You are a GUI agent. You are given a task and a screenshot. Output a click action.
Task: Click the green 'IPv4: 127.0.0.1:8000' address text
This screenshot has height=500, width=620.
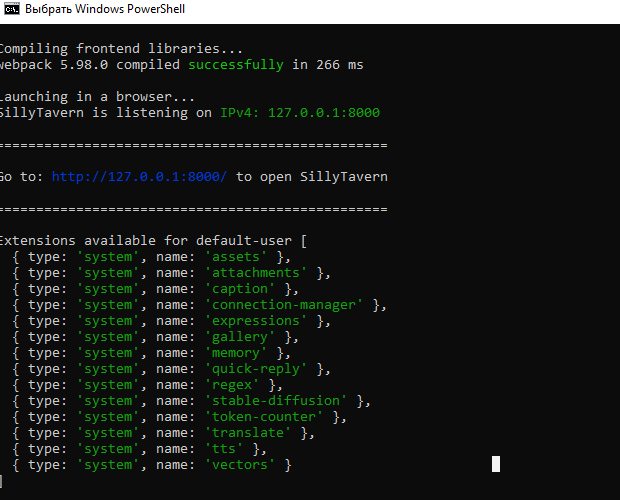click(300, 113)
